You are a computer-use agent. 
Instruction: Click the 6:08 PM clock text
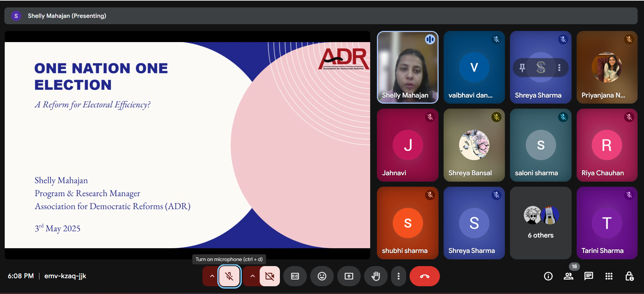(x=21, y=276)
